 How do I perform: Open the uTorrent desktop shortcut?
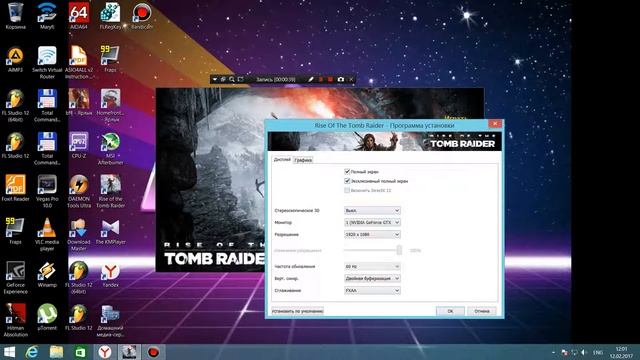47,317
